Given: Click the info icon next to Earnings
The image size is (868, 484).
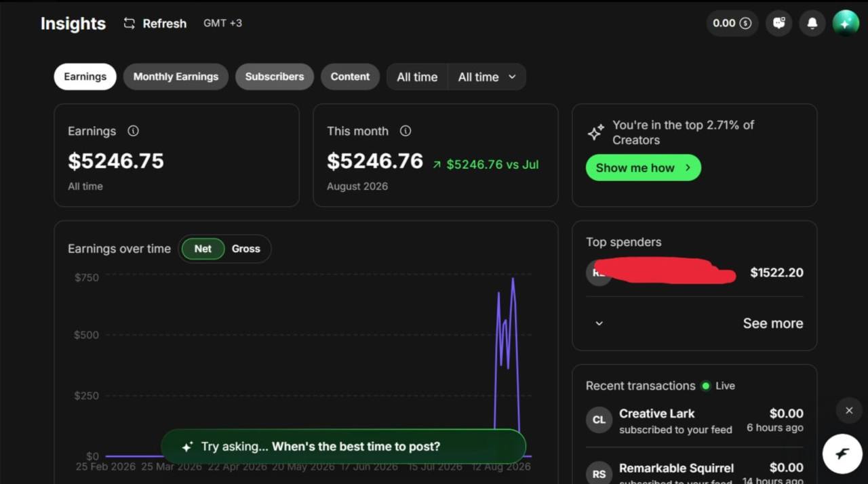Looking at the screenshot, I should click(134, 131).
